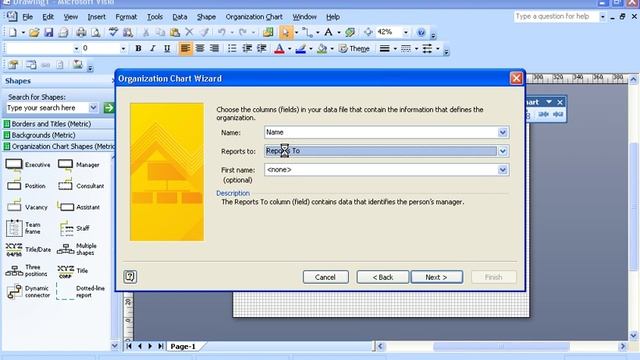The width and height of the screenshot is (640, 360).
Task: Select the Connector tool
Action: 308,32
